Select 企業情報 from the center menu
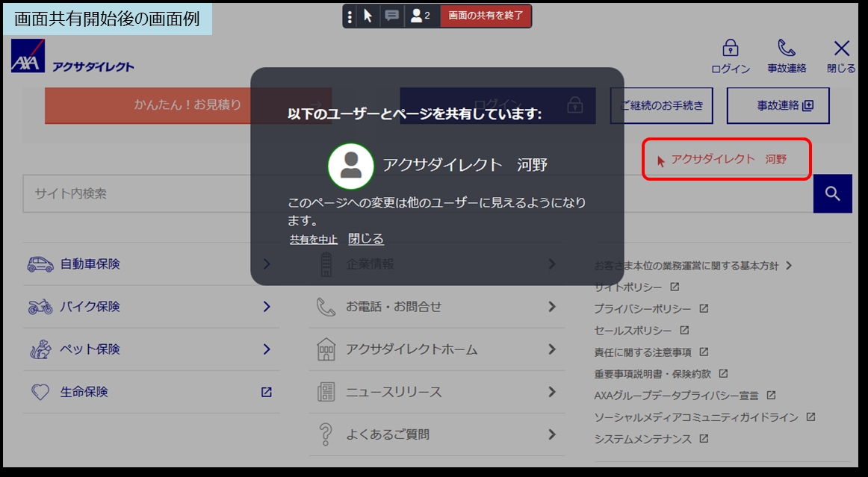This screenshot has width=868, height=477. pyautogui.click(x=371, y=264)
